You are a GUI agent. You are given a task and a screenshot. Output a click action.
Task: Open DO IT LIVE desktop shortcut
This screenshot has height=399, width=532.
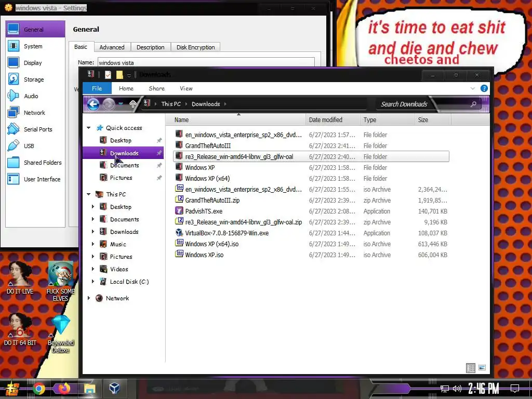(20, 277)
